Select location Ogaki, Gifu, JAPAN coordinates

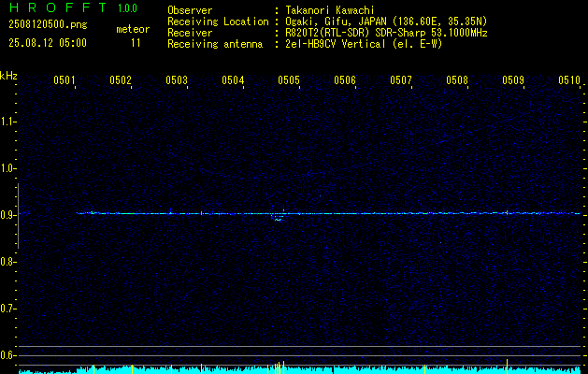(x=386, y=22)
